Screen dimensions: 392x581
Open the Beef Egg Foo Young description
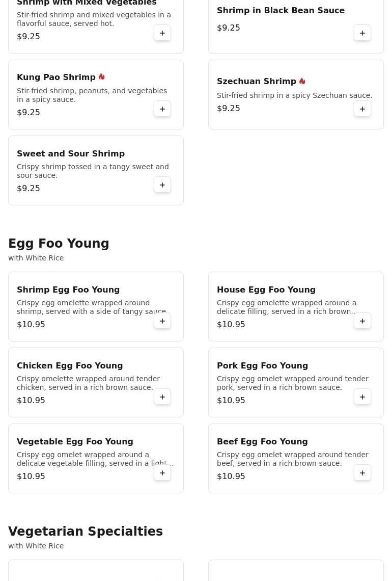(292, 459)
